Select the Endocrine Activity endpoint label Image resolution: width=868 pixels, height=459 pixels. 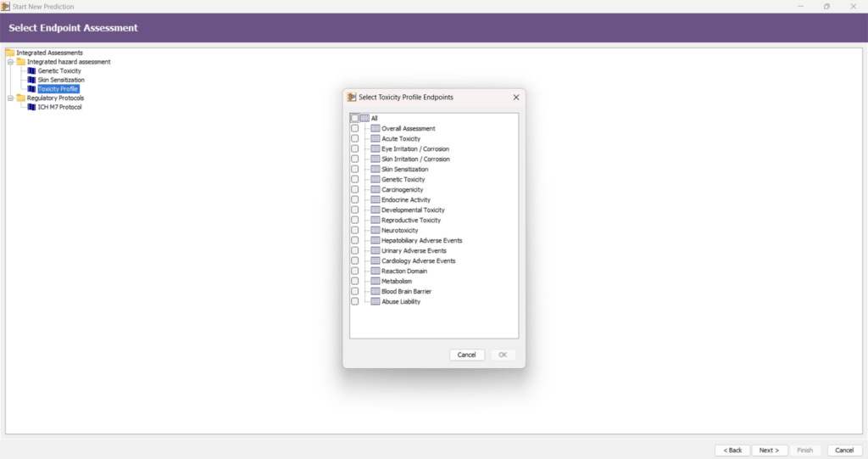point(406,200)
